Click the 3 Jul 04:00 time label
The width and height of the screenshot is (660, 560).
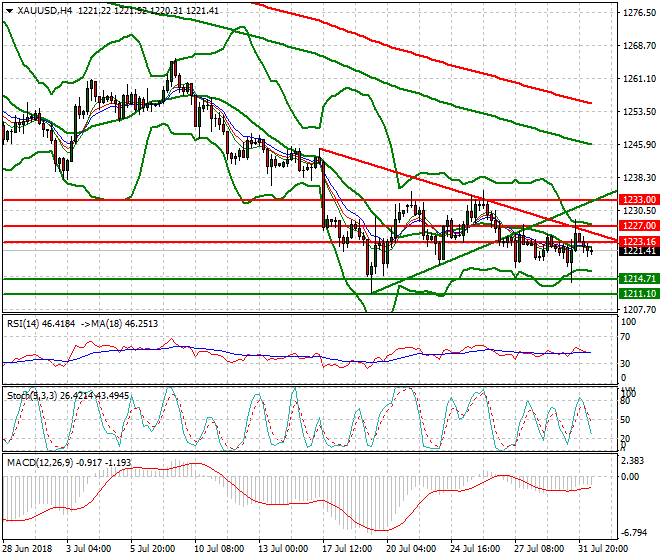pyautogui.click(x=89, y=549)
